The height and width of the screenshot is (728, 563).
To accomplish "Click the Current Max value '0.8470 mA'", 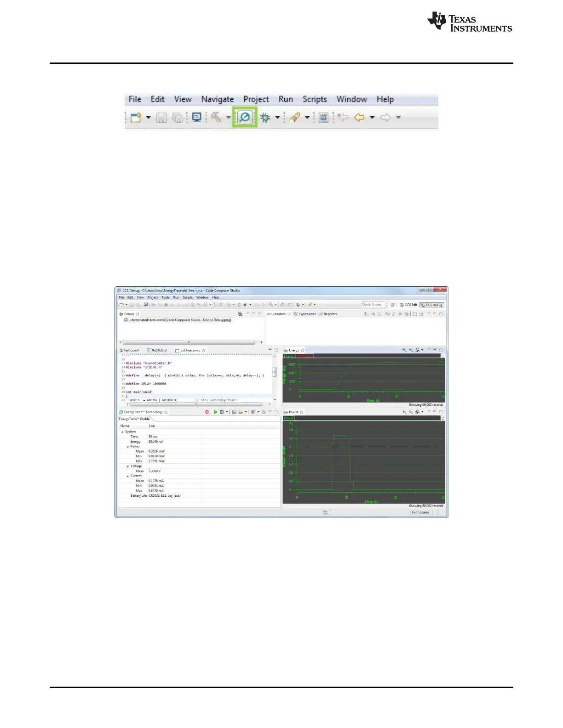I will click(x=156, y=491).
